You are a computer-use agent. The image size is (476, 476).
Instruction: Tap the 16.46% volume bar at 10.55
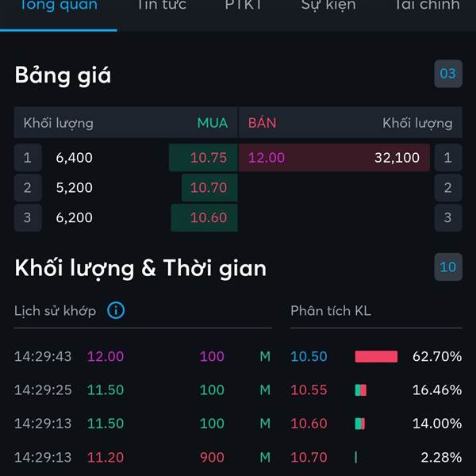pyautogui.click(x=361, y=390)
